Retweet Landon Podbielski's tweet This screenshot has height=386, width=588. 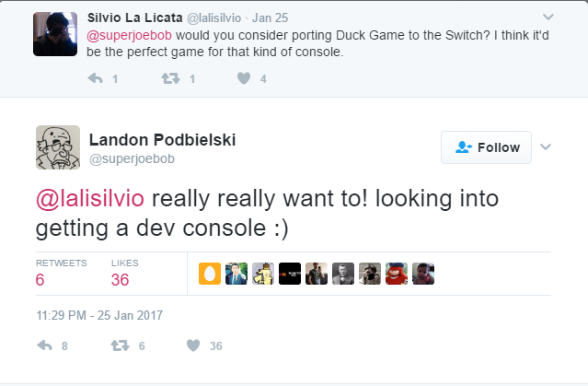(x=120, y=345)
